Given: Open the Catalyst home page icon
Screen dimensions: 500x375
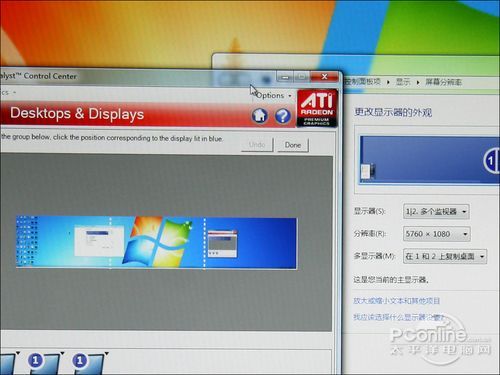Looking at the screenshot, I should [260, 116].
